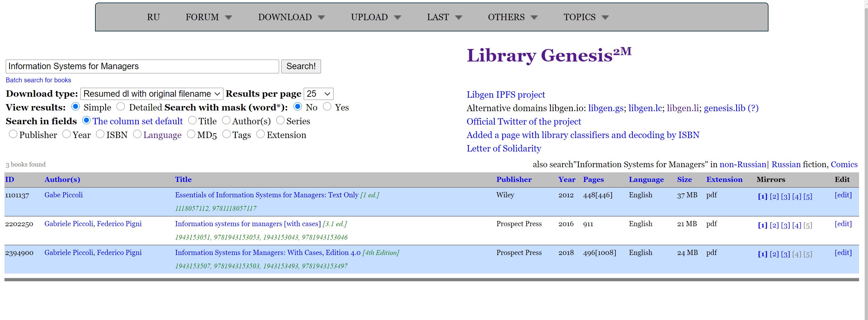Viewport: 868px width, 320px height.
Task: Sort results by ID column
Action: (10, 180)
